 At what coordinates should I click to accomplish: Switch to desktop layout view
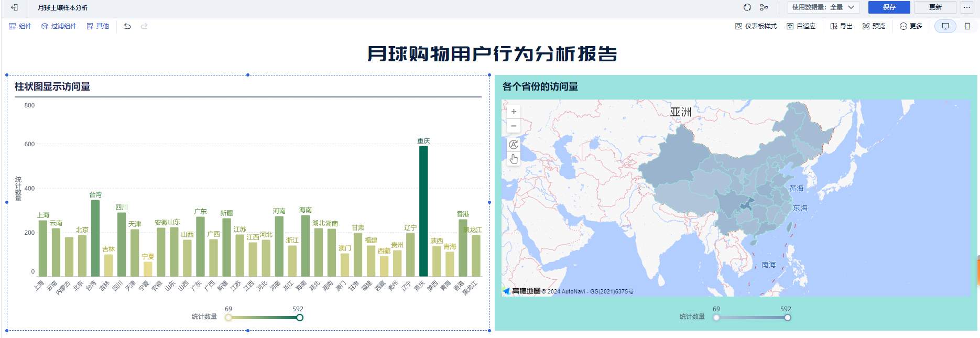(945, 26)
